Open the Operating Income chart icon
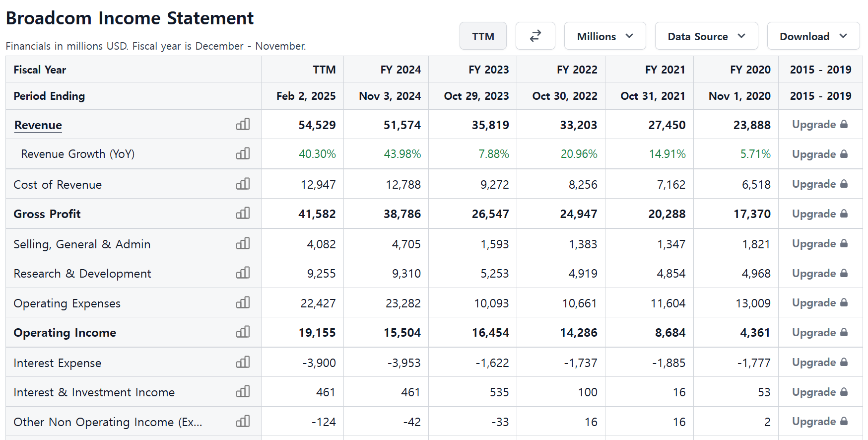The width and height of the screenshot is (868, 440). tap(243, 332)
